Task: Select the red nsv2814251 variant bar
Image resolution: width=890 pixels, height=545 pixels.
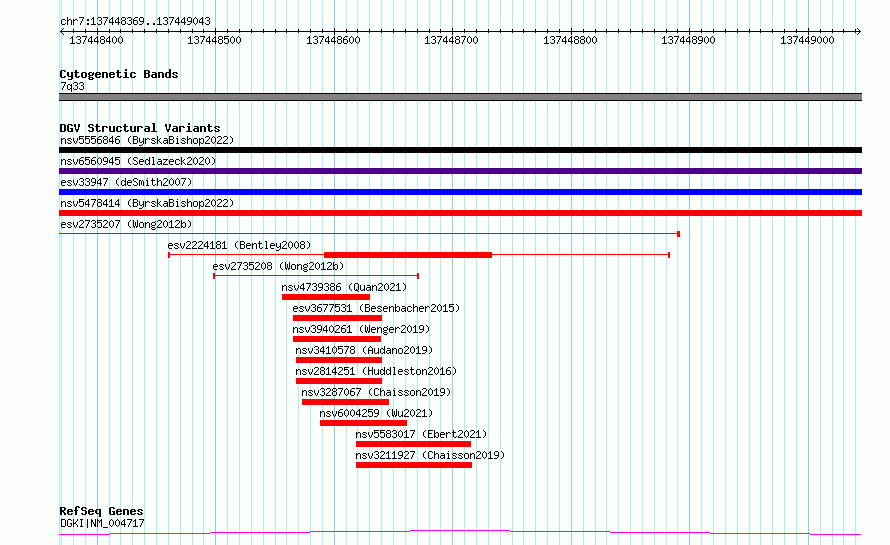Action: click(339, 381)
